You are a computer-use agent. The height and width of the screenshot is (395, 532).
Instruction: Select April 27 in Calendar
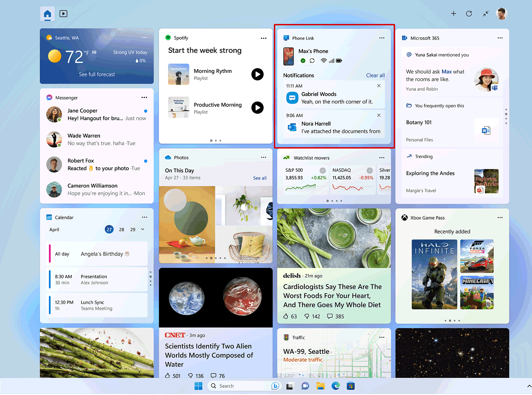point(109,230)
